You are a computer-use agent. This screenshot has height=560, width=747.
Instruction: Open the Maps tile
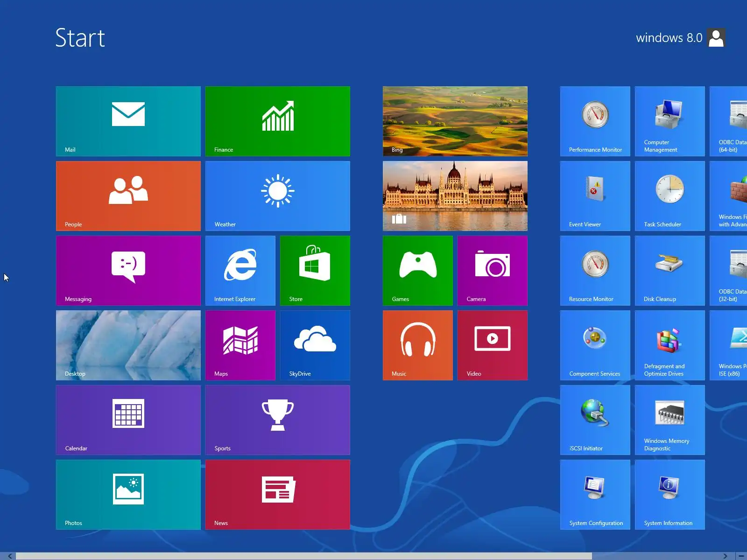[x=240, y=345]
